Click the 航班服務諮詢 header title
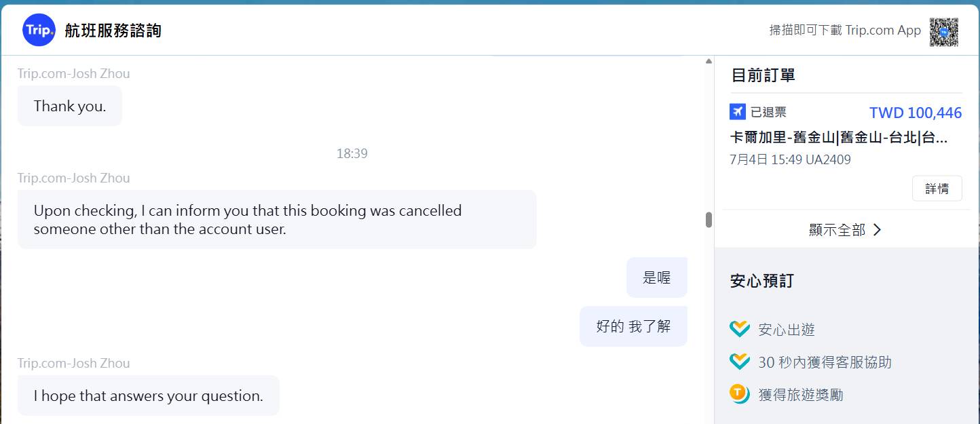This screenshot has width=980, height=424. [x=113, y=31]
